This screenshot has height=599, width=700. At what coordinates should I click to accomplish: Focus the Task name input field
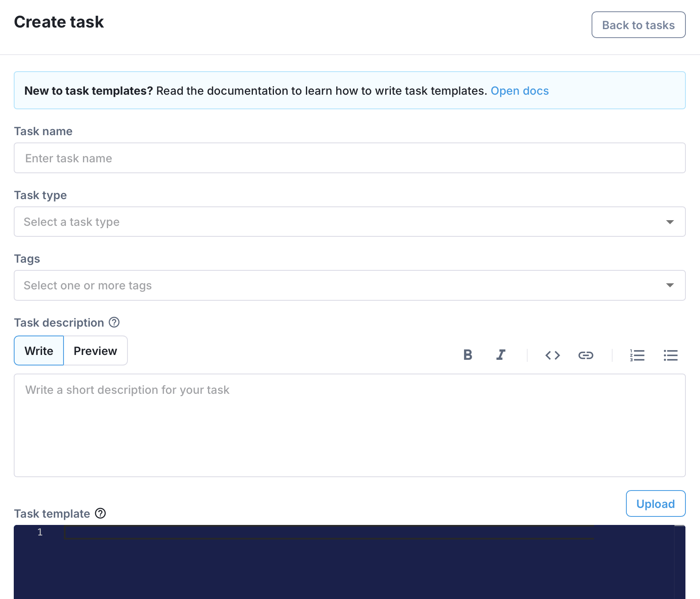(350, 158)
